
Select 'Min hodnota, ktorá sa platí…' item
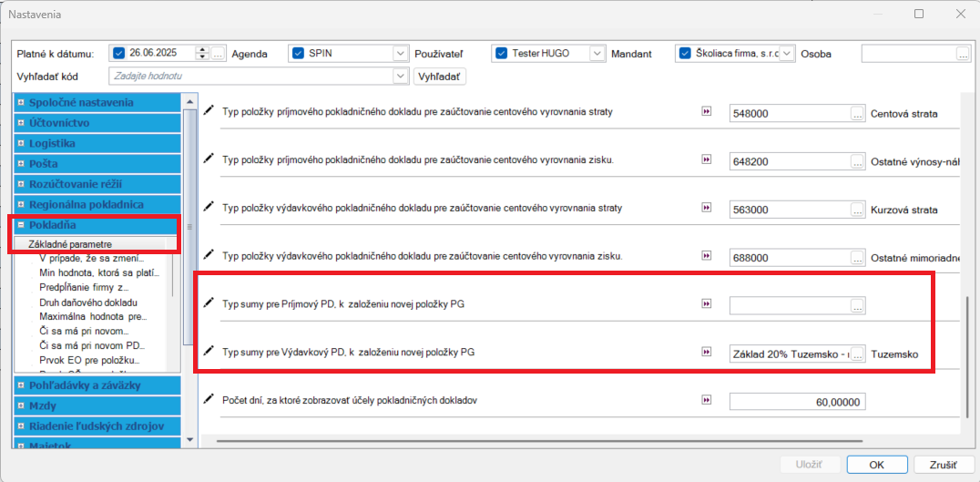pyautogui.click(x=98, y=273)
